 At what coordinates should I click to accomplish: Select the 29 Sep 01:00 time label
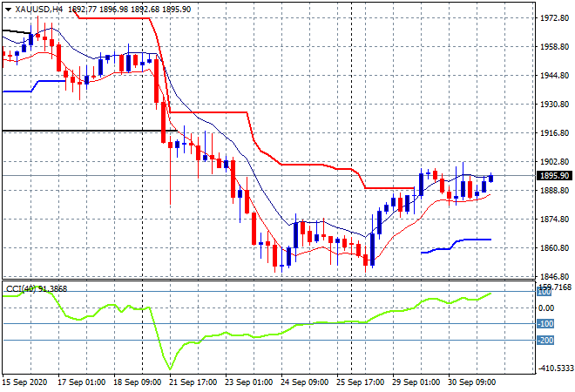(x=416, y=382)
